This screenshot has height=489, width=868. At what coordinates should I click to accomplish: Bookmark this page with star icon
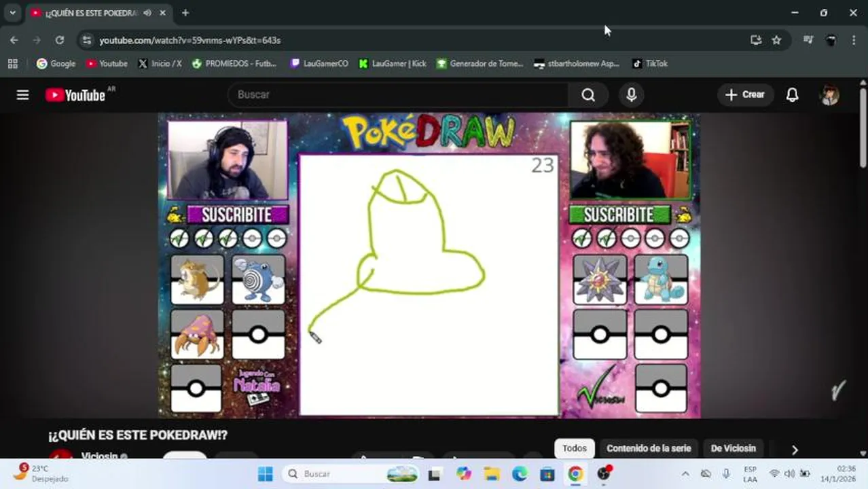[776, 40]
